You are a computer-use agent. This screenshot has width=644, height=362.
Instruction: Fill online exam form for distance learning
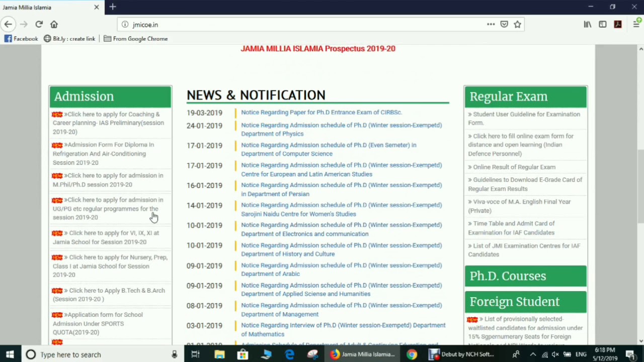pos(521,145)
